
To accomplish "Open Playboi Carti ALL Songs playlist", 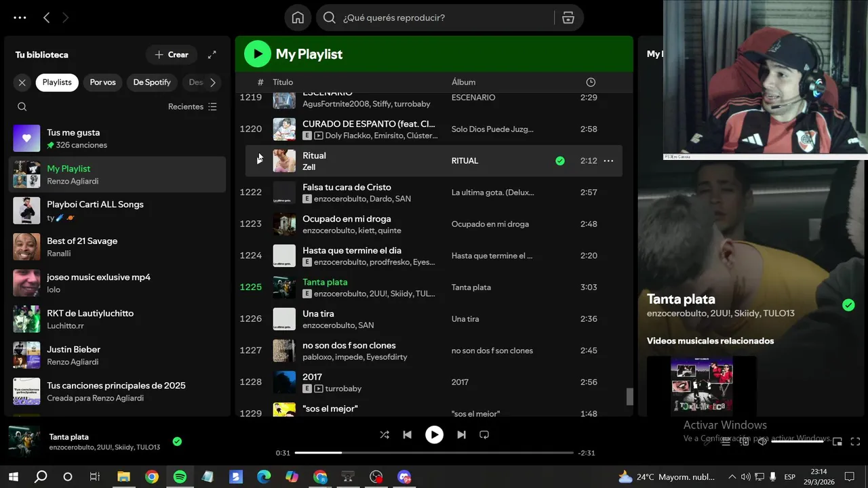I will click(117, 211).
